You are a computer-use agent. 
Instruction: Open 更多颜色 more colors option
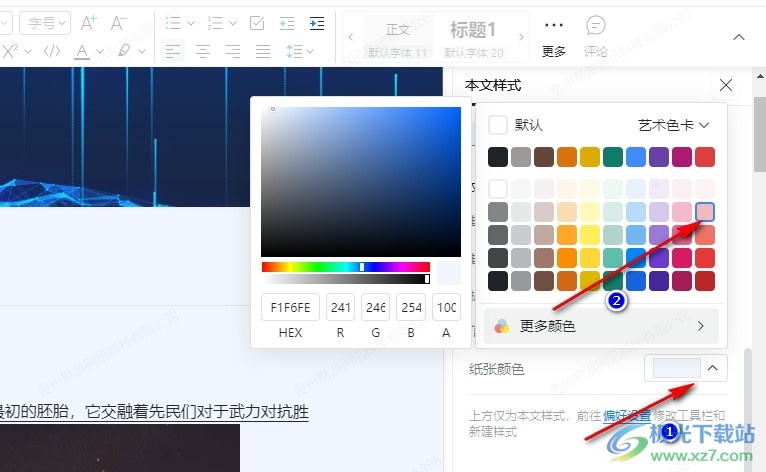coord(601,326)
